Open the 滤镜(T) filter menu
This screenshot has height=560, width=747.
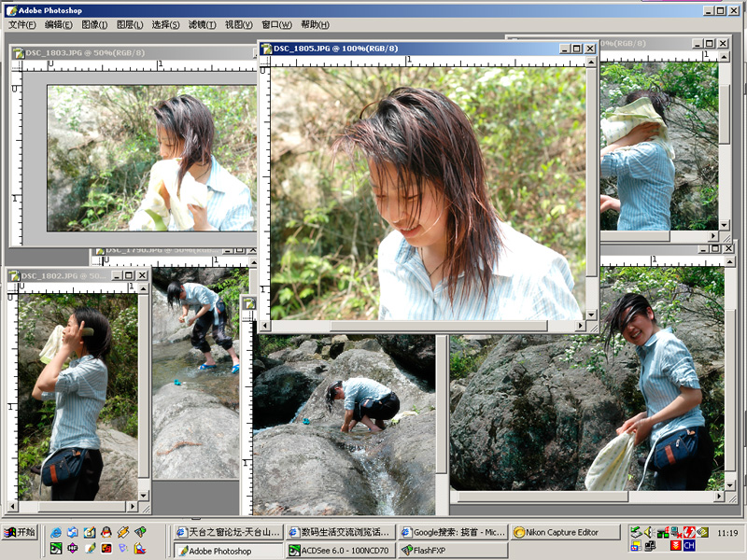(202, 24)
